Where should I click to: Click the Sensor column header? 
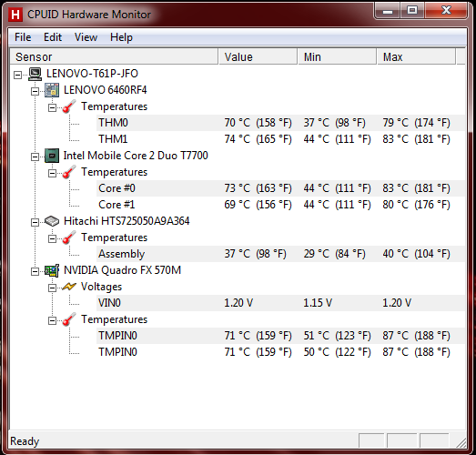(x=114, y=56)
